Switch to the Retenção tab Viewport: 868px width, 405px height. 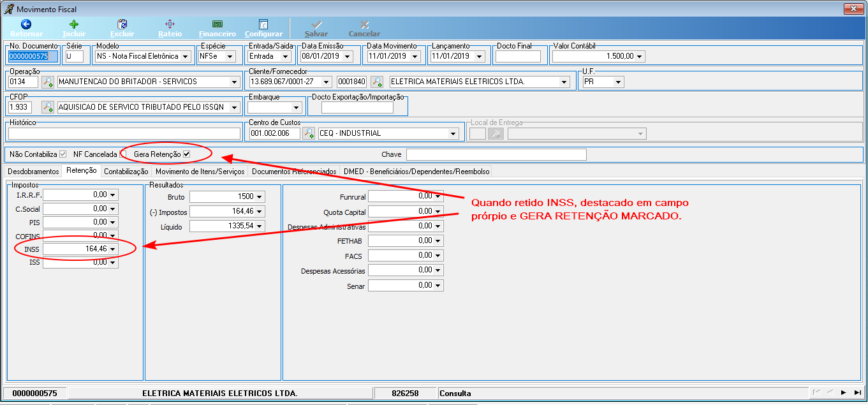[82, 170]
